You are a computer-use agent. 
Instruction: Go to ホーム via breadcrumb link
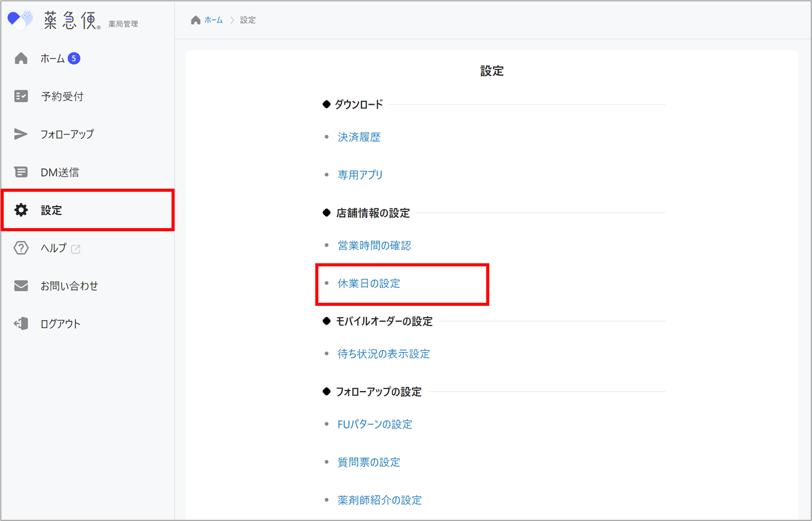213,20
